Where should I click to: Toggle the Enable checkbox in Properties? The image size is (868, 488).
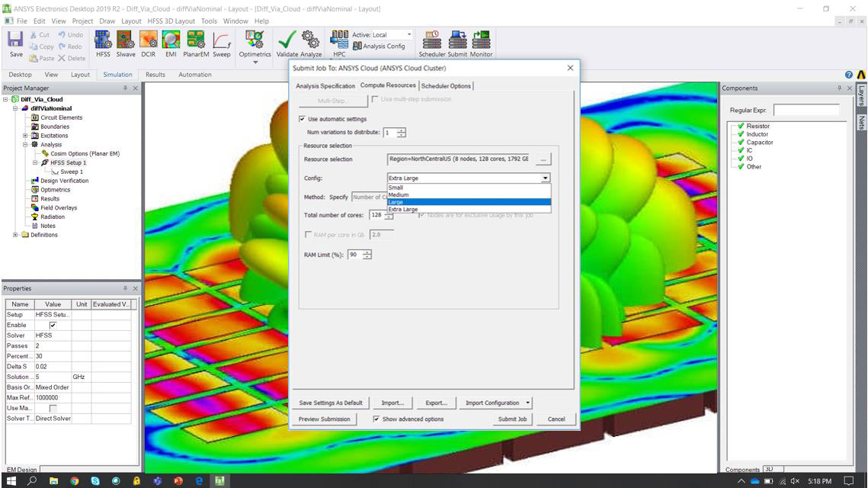(53, 325)
